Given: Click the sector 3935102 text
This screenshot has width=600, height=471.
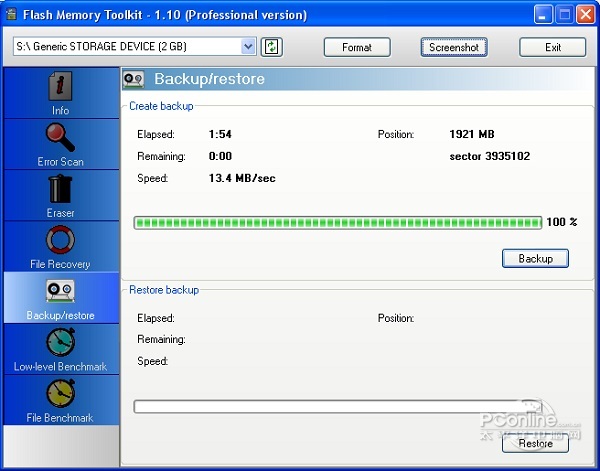Looking at the screenshot, I should [489, 156].
